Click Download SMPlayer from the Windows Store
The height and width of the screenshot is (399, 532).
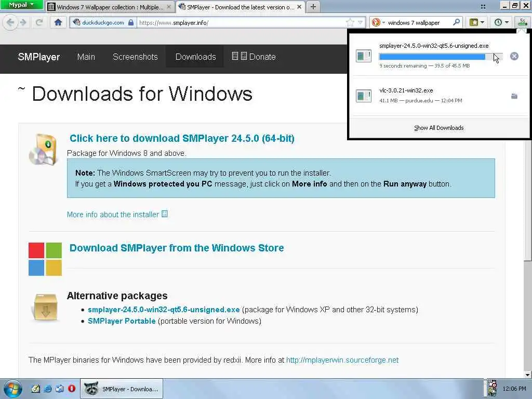(x=177, y=248)
